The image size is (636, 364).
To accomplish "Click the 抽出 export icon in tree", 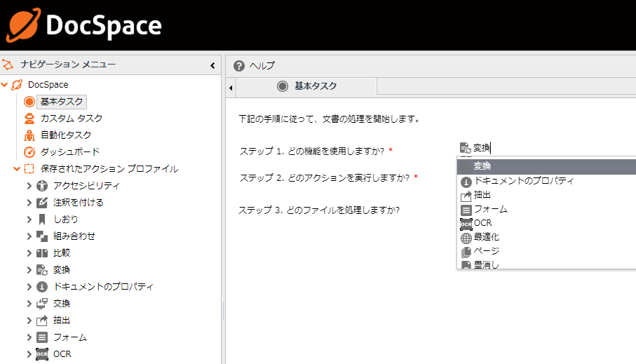I will point(42,321).
